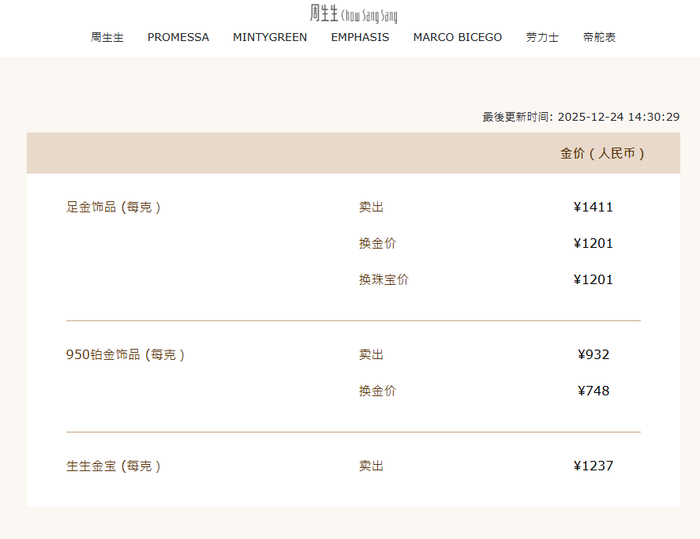Click the 卖出 label in 生生金宝 section
Viewport: 700px width, 539px height.
click(x=371, y=466)
